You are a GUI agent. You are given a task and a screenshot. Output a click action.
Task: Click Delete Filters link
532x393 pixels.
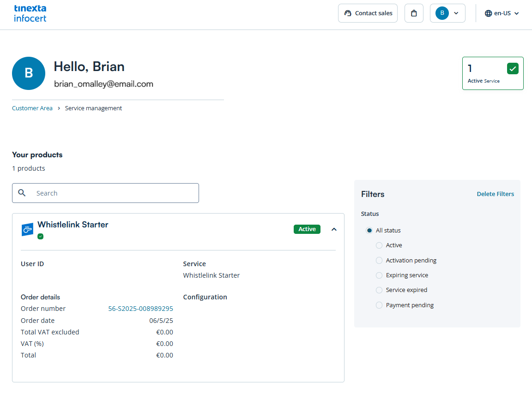click(495, 194)
